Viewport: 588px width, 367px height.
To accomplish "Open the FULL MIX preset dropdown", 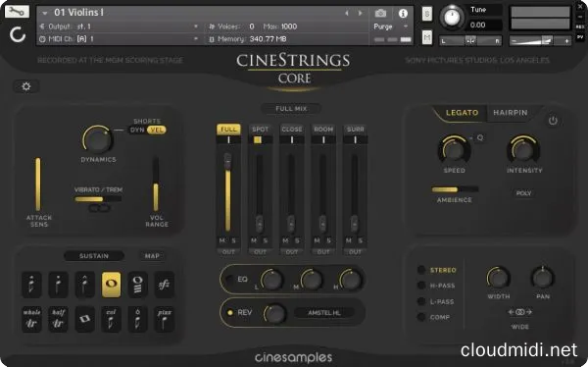I will point(291,109).
